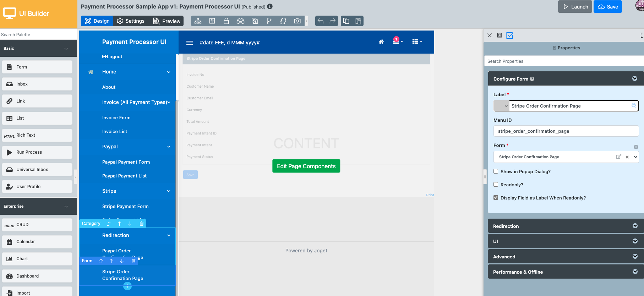Select the Rich Text palette element
The width and height of the screenshot is (644, 296).
click(x=37, y=135)
